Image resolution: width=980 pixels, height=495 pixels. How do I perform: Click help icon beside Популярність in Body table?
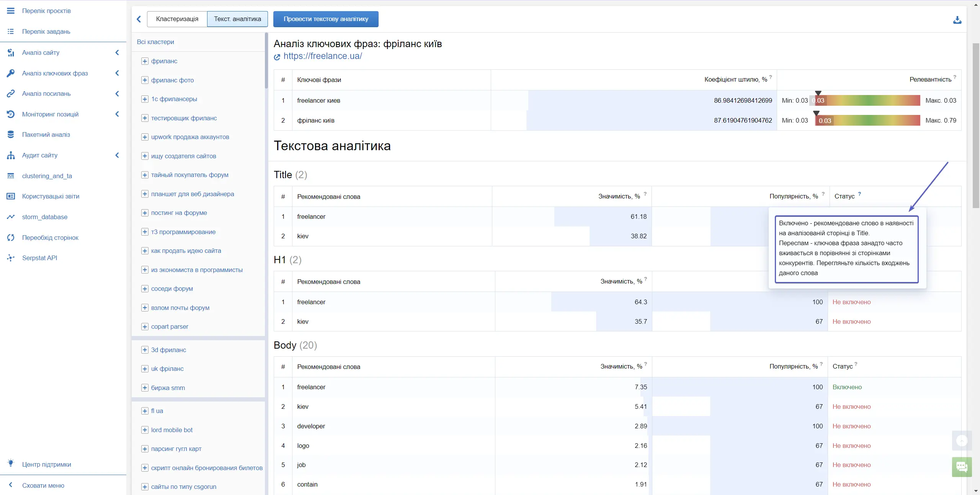pyautogui.click(x=821, y=364)
